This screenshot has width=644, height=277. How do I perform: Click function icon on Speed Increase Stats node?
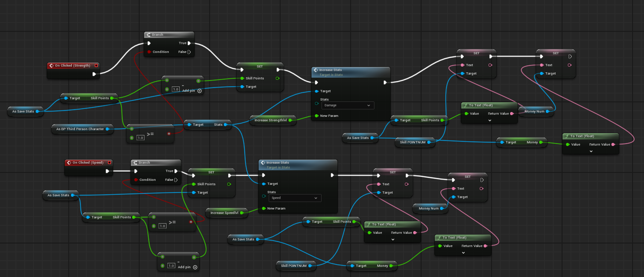[263, 163]
